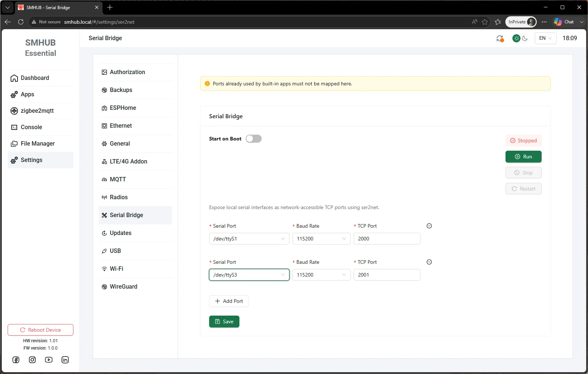Open browser Settings and more menu
Image resolution: width=588 pixels, height=374 pixels.
coord(544,22)
